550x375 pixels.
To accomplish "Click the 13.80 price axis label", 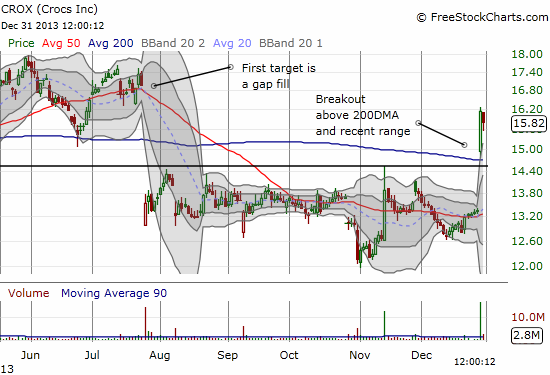I will tap(527, 193).
